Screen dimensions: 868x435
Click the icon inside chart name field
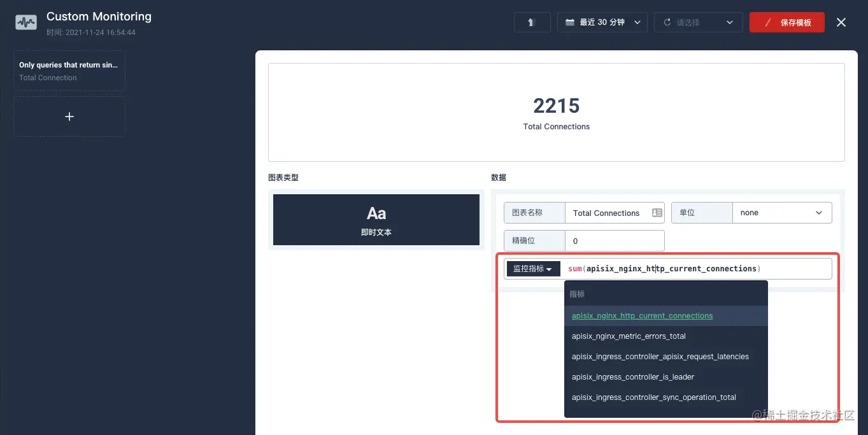(657, 213)
